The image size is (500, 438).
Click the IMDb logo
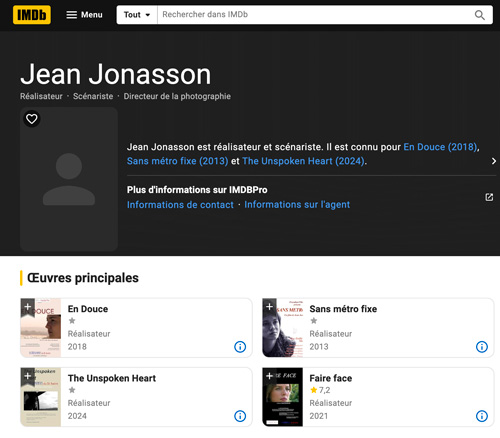pos(32,15)
